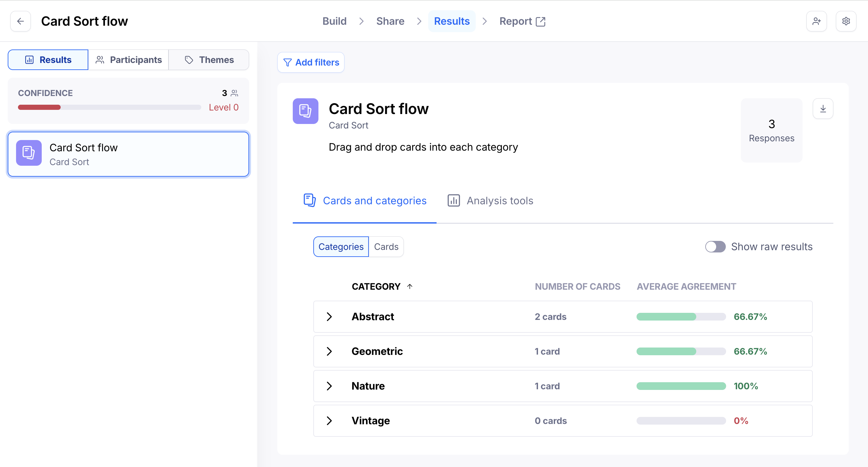868x467 pixels.
Task: Select the Categories view option
Action: pyautogui.click(x=341, y=246)
